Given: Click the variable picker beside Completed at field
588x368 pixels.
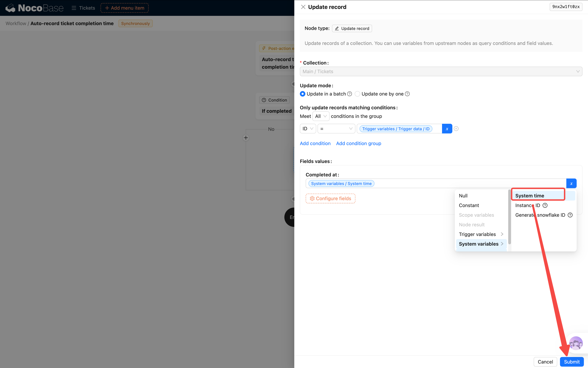Looking at the screenshot, I should (x=571, y=183).
